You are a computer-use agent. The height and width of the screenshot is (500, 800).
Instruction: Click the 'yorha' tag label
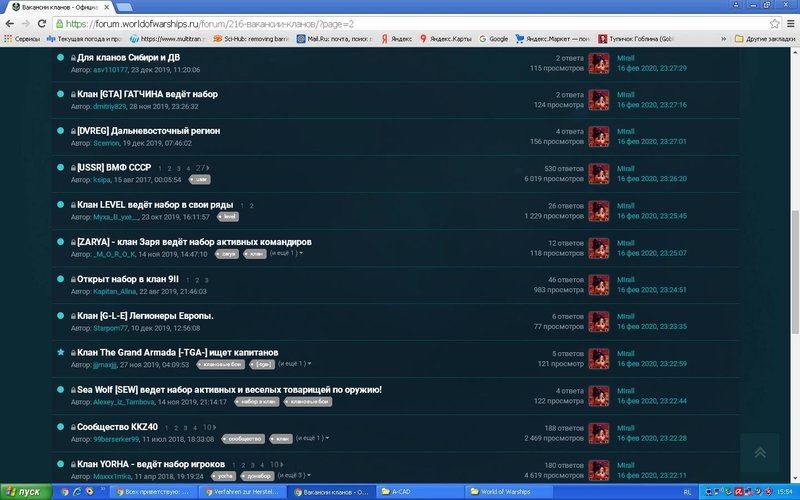[225, 476]
